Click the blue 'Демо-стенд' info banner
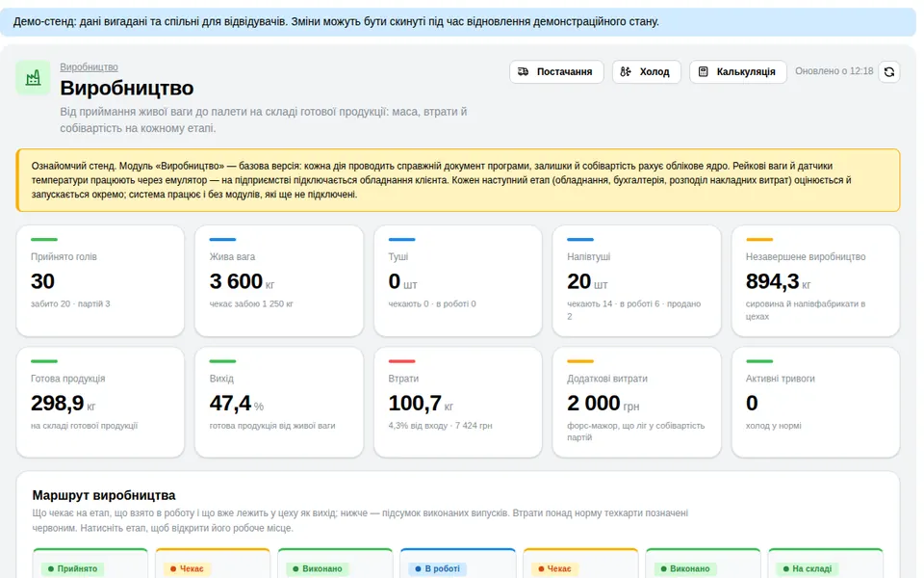 [458, 22]
